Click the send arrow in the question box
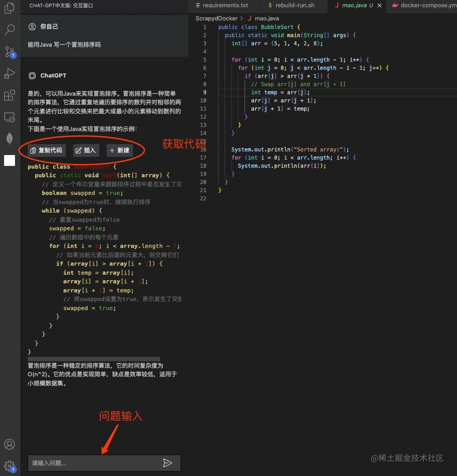 [167, 463]
